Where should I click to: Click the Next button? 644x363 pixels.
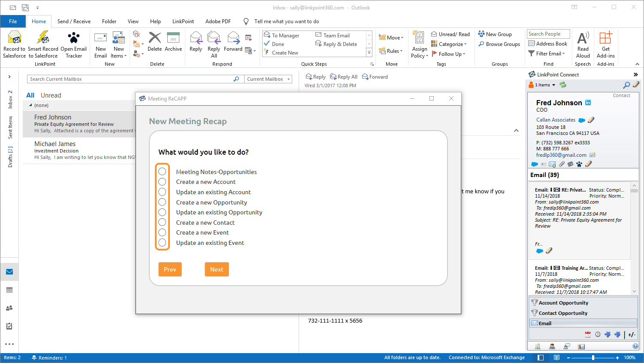click(x=217, y=269)
